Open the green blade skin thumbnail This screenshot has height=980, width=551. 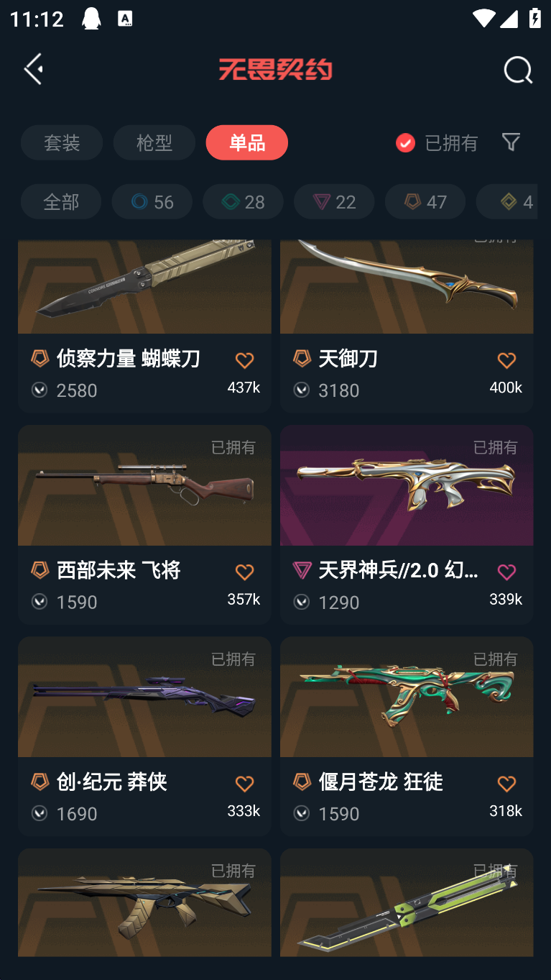(407, 902)
